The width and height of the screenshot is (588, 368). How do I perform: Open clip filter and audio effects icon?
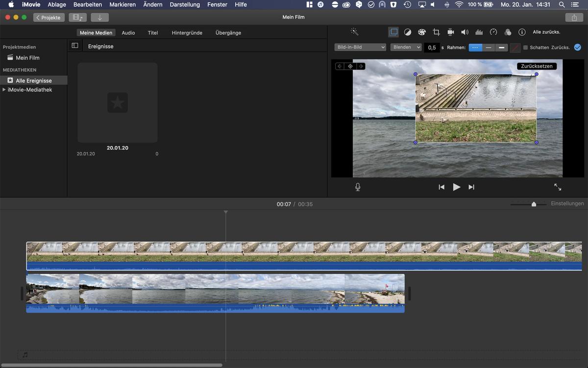508,32
